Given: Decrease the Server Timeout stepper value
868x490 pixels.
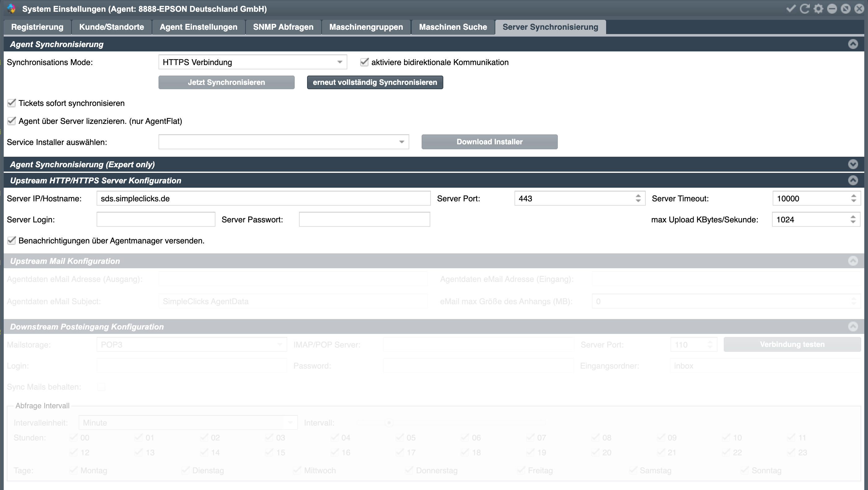Looking at the screenshot, I should [x=853, y=201].
